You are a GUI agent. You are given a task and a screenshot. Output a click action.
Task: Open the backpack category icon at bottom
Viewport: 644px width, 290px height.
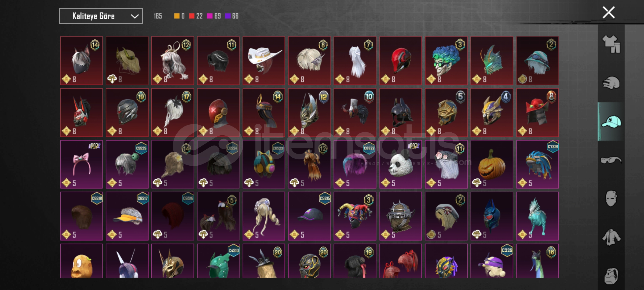pos(611,276)
